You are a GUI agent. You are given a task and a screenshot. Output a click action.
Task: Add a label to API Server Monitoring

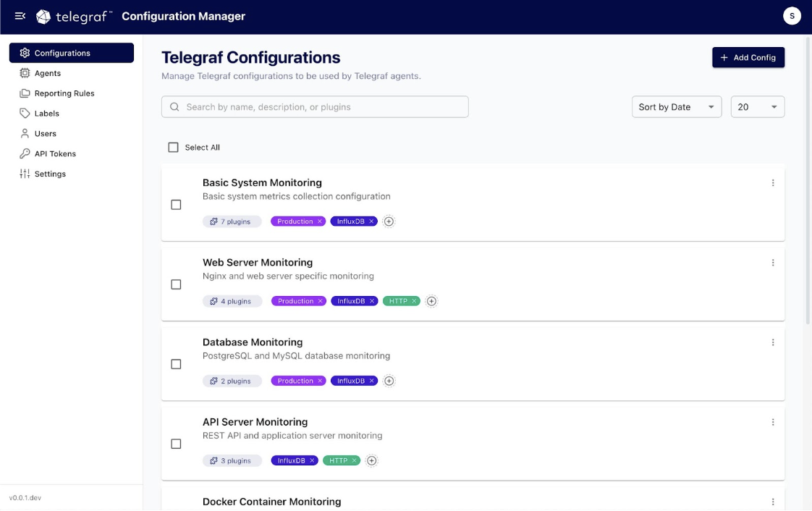(x=372, y=460)
